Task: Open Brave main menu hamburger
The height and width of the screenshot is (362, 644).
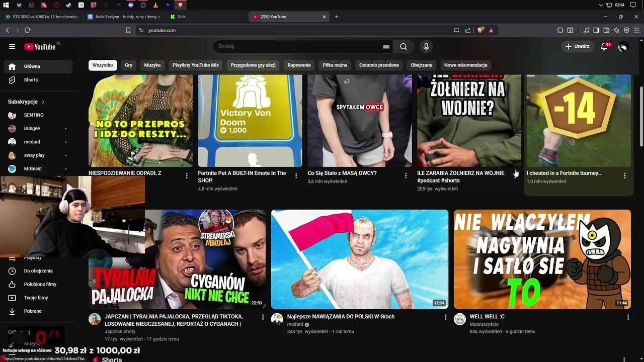Action: coord(636,30)
